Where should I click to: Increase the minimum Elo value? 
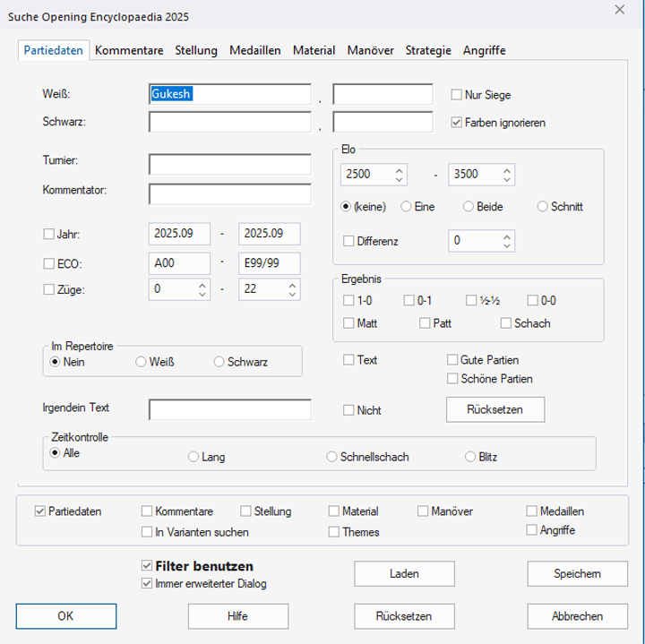tap(400, 169)
